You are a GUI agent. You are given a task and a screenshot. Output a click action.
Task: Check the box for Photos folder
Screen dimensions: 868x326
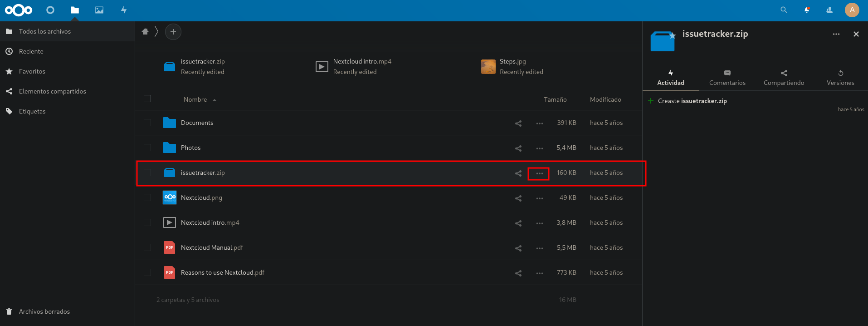pos(147,148)
